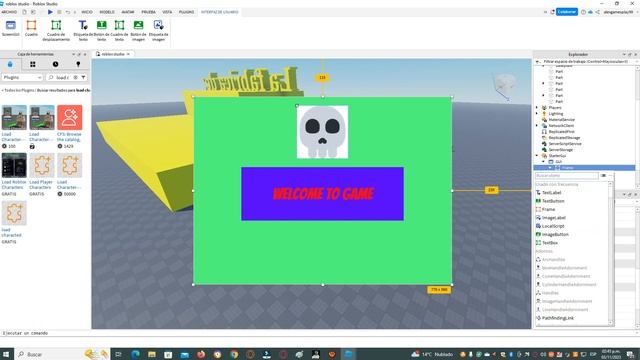
Task: Insert an Etiqueta de imagen element
Action: pyautogui.click(x=158, y=30)
